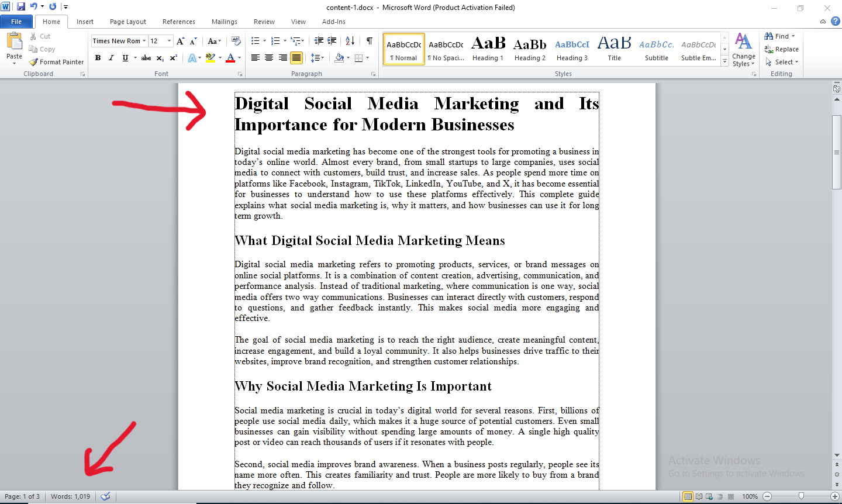This screenshot has height=504, width=842.
Task: Open the References tab
Action: pyautogui.click(x=178, y=22)
